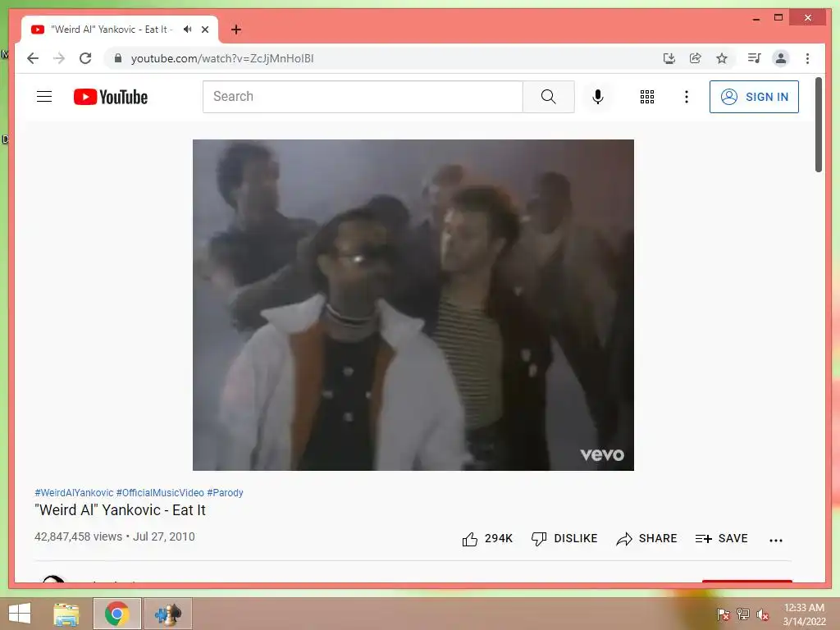
Task: Click the install app icon in address bar
Action: click(669, 58)
